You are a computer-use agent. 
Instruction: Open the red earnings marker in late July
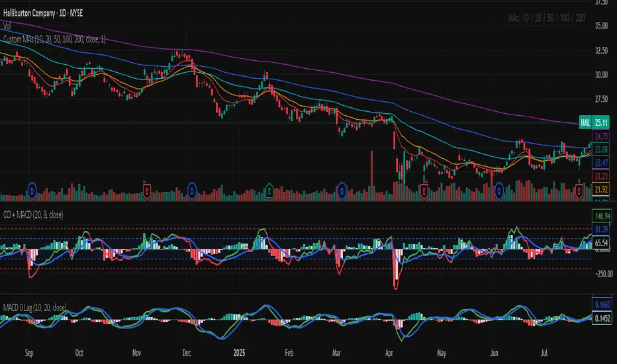pos(579,192)
